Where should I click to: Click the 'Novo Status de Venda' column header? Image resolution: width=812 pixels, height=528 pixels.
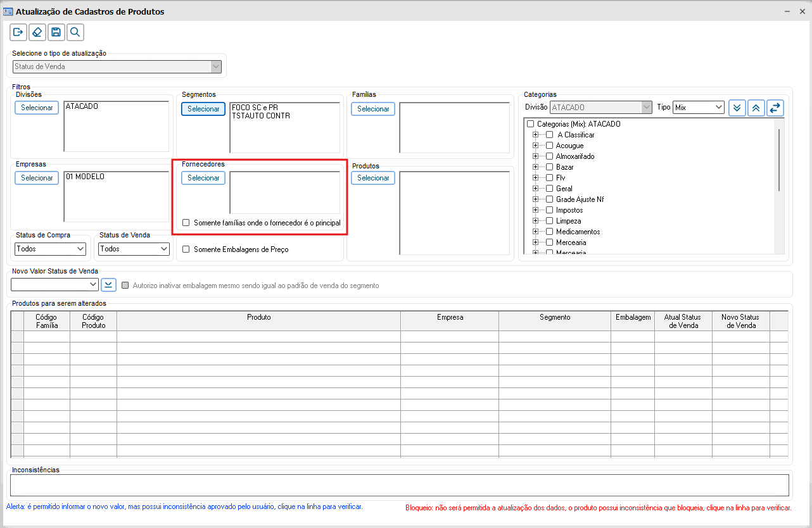pos(741,321)
